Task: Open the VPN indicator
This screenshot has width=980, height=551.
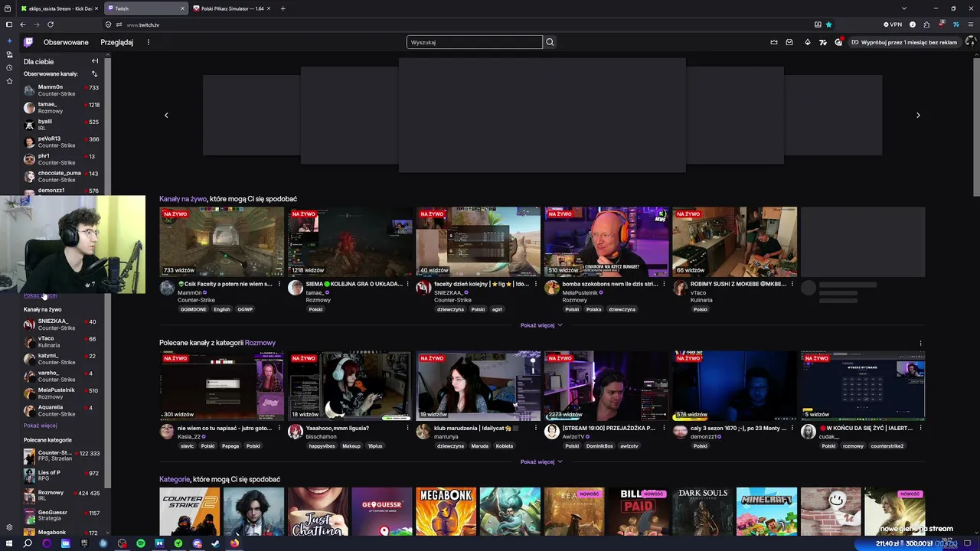Action: pos(893,24)
